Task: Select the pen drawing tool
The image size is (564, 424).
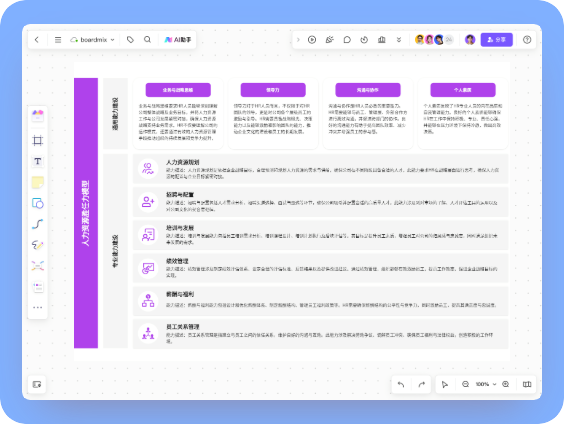Action: tap(37, 245)
